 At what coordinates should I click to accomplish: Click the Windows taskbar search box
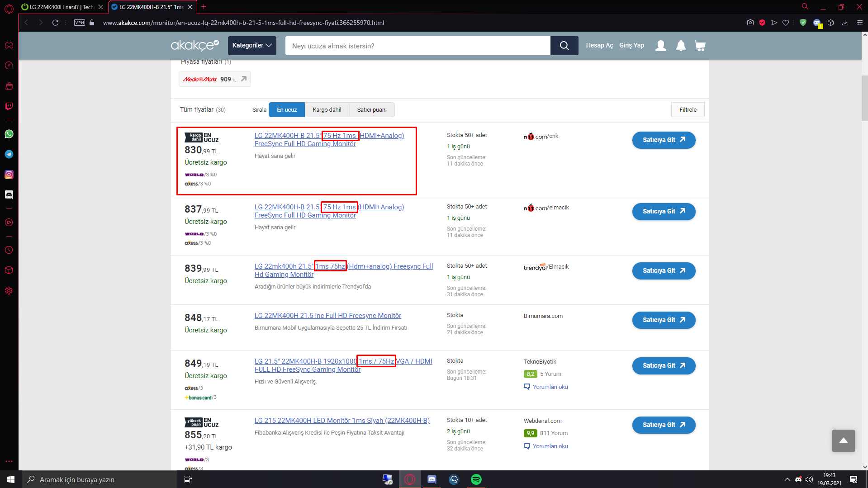pos(100,479)
